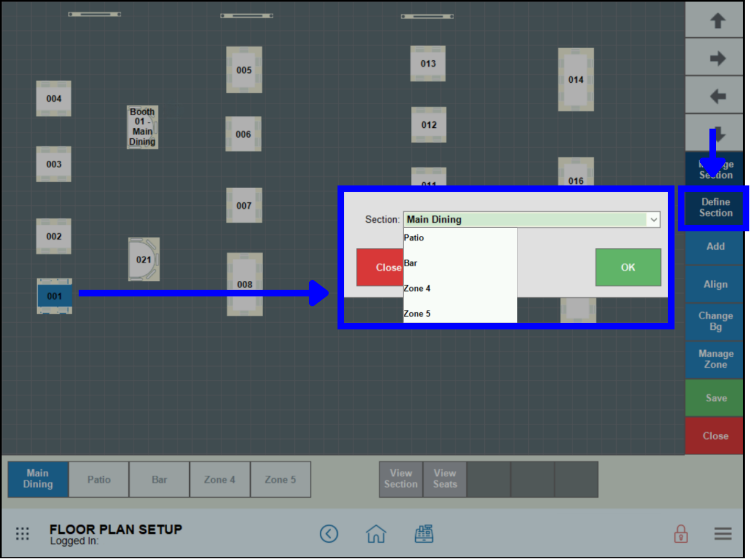This screenshot has height=560, width=750.
Task: Open the home screen icon
Action: pyautogui.click(x=376, y=534)
